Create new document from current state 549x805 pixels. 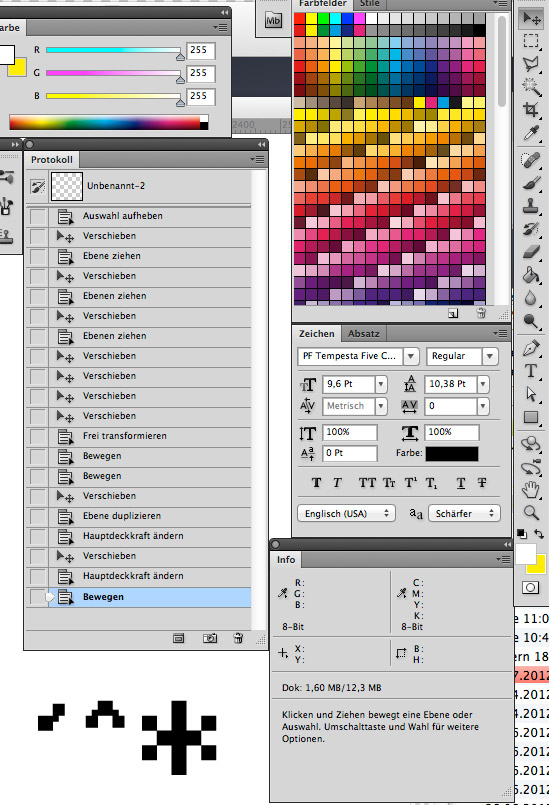pos(178,638)
